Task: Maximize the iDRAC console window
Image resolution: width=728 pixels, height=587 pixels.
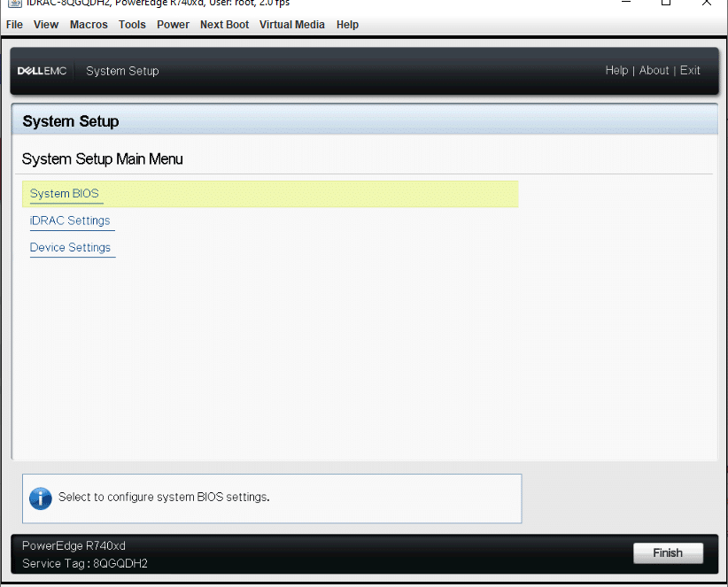Action: click(666, 3)
